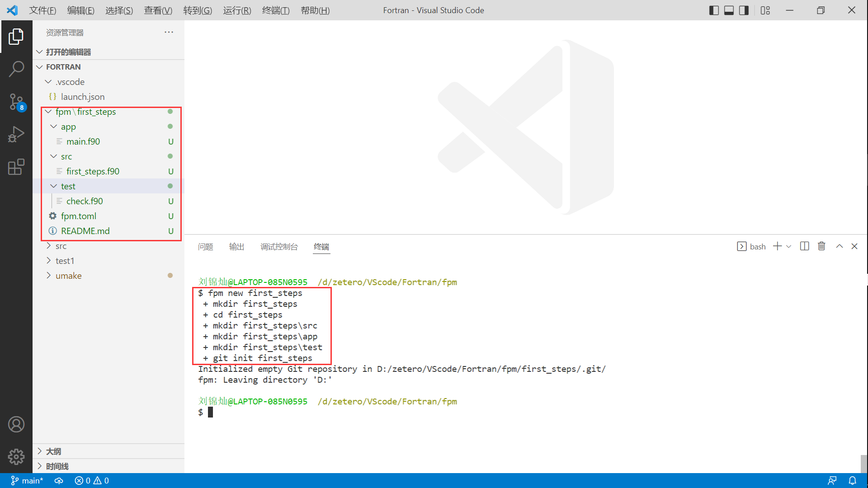Viewport: 868px width, 488px height.
Task: Open notifications bell in status bar
Action: (852, 481)
